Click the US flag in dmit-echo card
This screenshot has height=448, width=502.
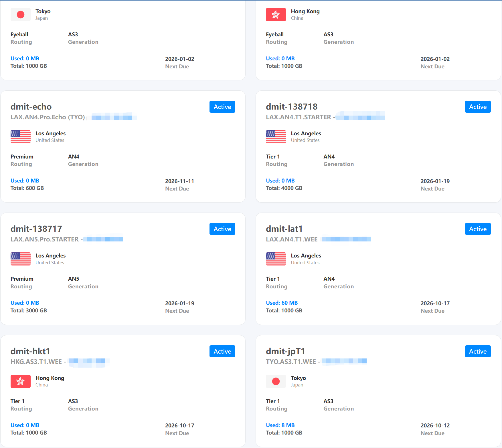pyautogui.click(x=20, y=137)
